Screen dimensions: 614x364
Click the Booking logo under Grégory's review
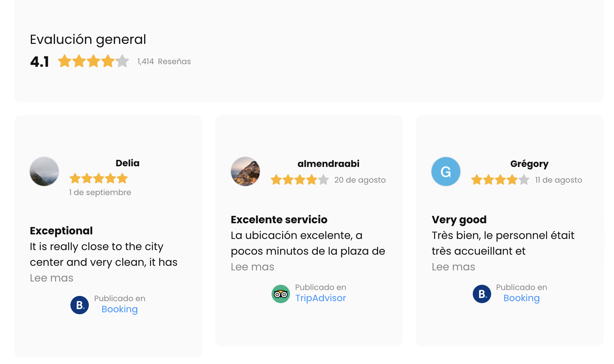(x=482, y=294)
